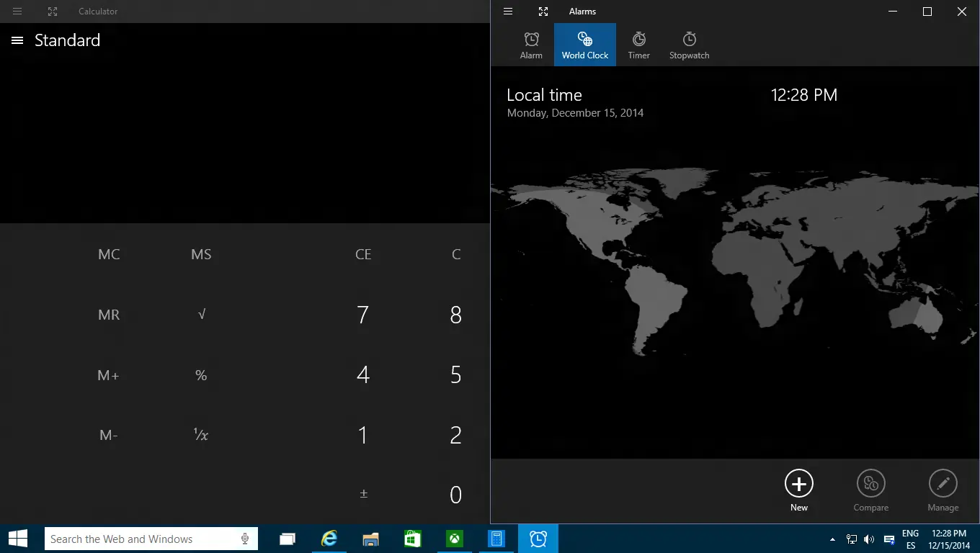This screenshot has height=553, width=980.
Task: Click the full-screen expand icon in Alarms
Action: [x=543, y=11]
